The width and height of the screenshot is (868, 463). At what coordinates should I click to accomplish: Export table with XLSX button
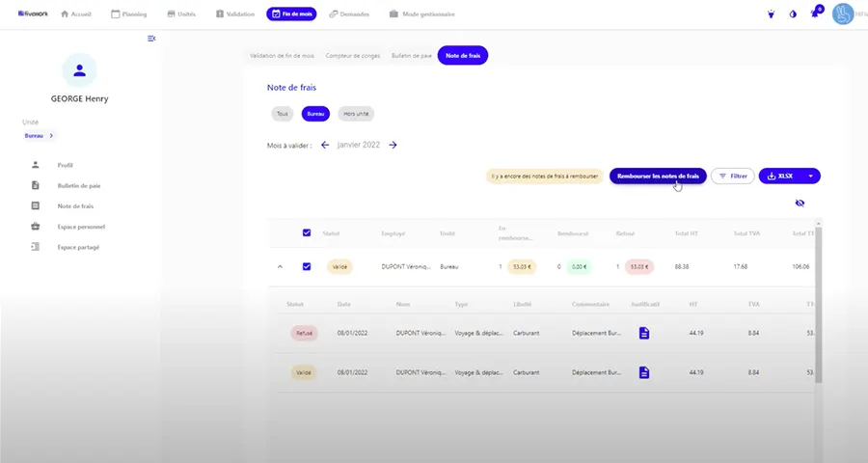780,177
